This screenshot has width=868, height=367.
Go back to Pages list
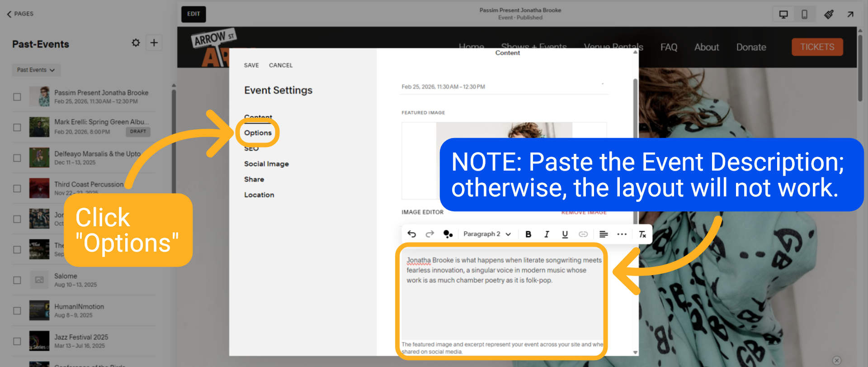tap(20, 14)
